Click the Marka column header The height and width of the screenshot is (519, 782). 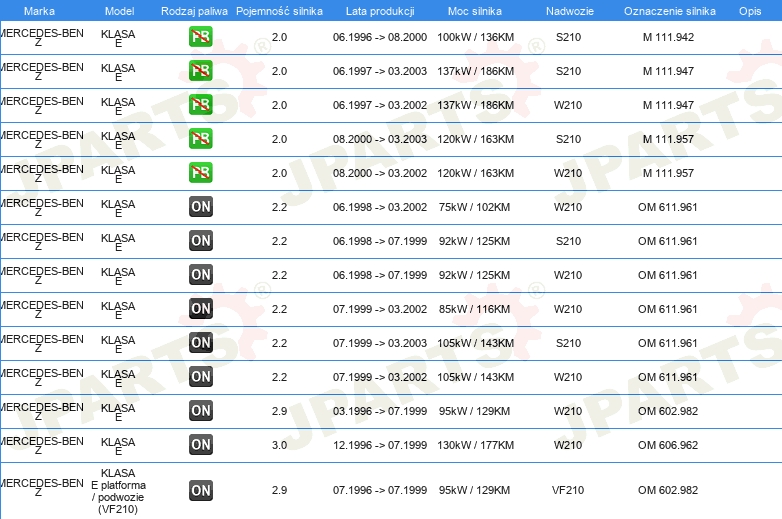click(x=39, y=11)
